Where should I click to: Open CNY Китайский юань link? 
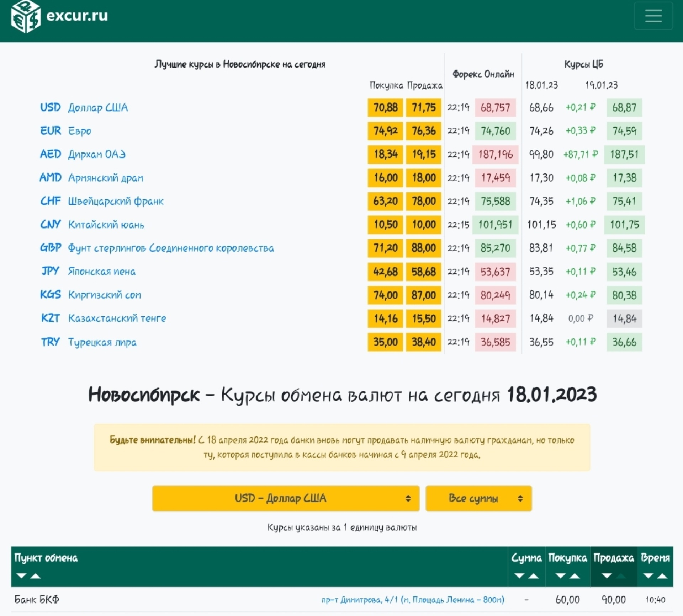pos(92,225)
